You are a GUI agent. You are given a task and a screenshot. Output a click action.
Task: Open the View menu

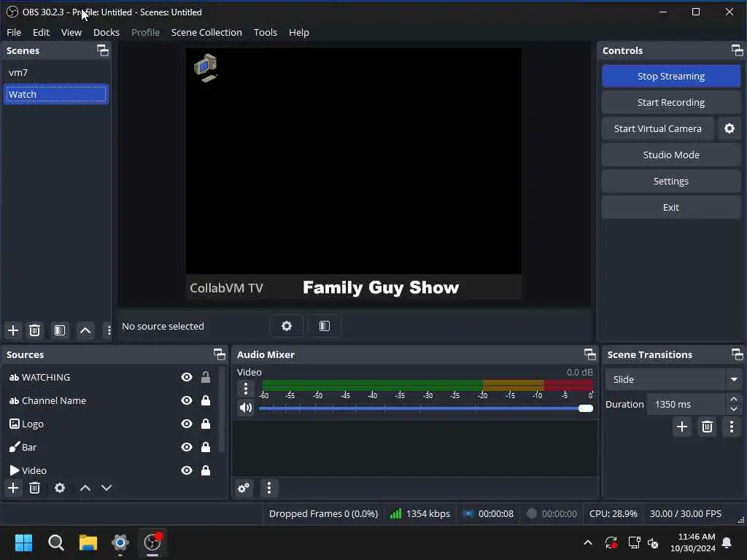pos(71,32)
